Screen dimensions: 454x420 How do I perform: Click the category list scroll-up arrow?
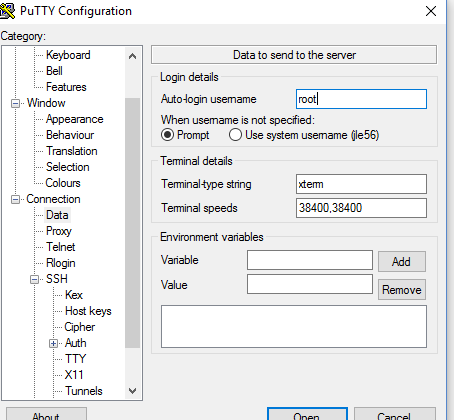pos(132,56)
